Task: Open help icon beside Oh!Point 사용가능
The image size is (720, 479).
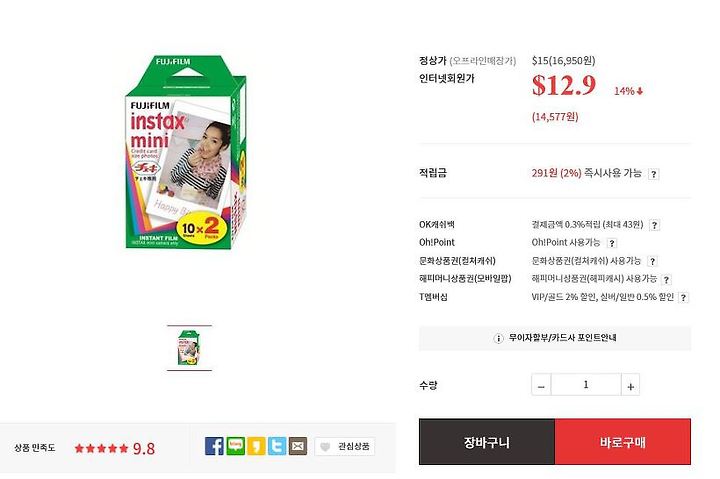Action: pos(612,243)
